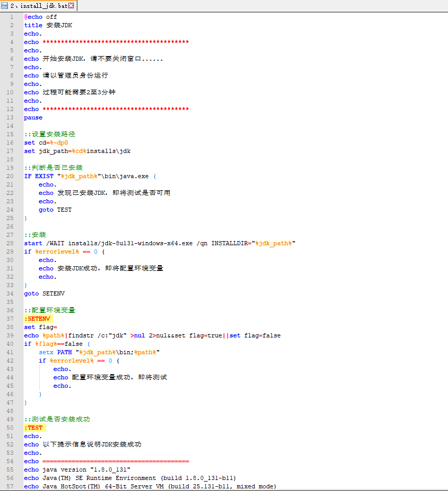Viewport: 448px width, 491px height.
Task: Click the highlighted :TEST label
Action: tap(33, 427)
